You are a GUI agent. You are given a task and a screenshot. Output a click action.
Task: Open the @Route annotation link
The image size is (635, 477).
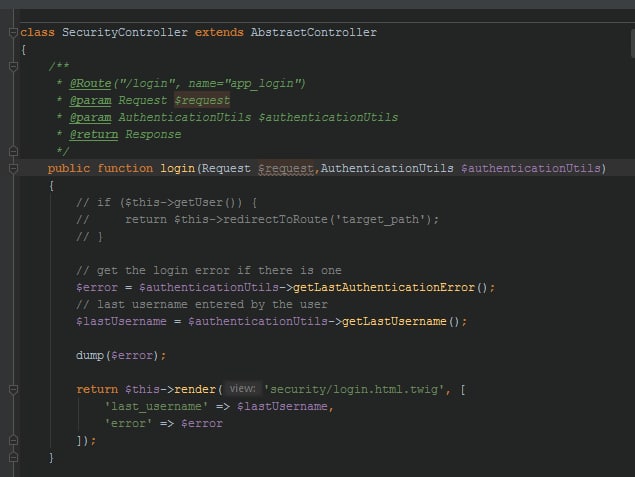(90, 83)
